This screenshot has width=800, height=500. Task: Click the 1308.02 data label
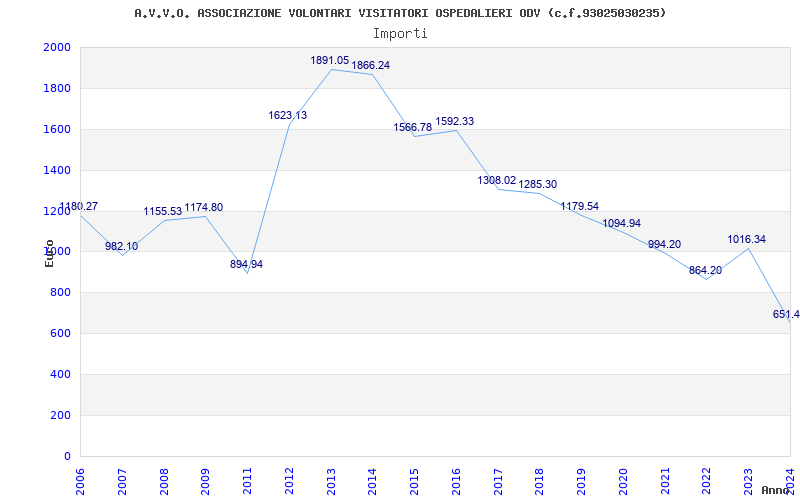(x=496, y=180)
